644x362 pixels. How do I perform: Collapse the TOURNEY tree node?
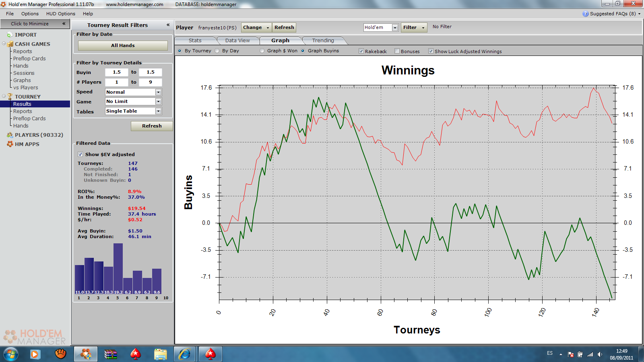pyautogui.click(x=4, y=96)
